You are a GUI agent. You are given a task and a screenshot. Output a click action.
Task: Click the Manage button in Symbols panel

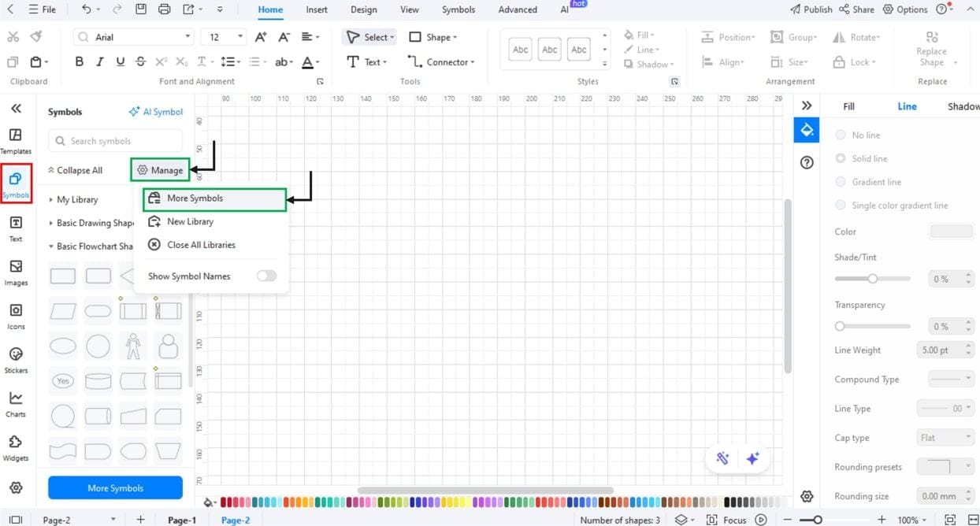pyautogui.click(x=160, y=170)
